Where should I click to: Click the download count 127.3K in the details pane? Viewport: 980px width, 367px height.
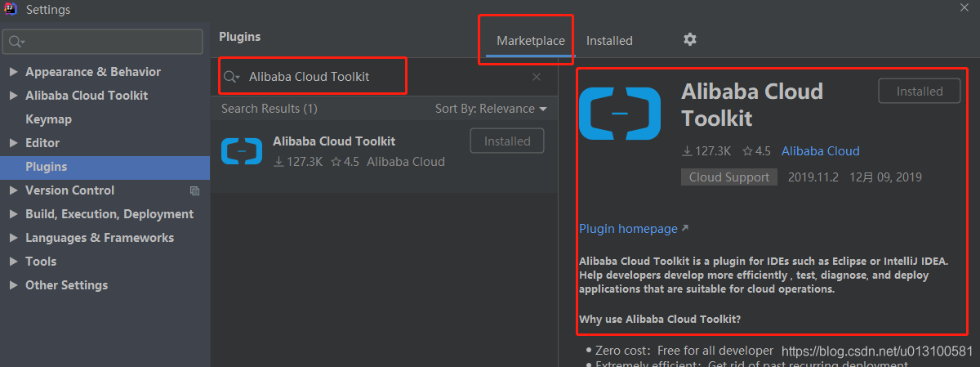click(x=706, y=151)
